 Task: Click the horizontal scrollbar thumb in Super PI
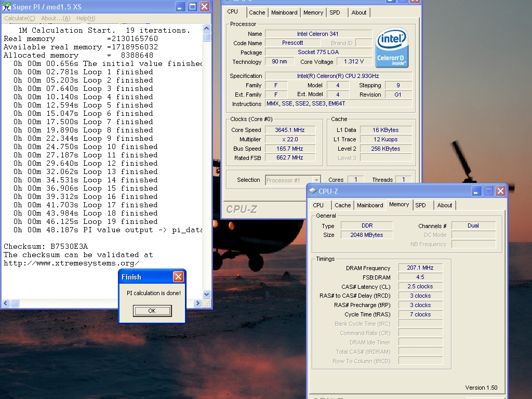point(15,303)
